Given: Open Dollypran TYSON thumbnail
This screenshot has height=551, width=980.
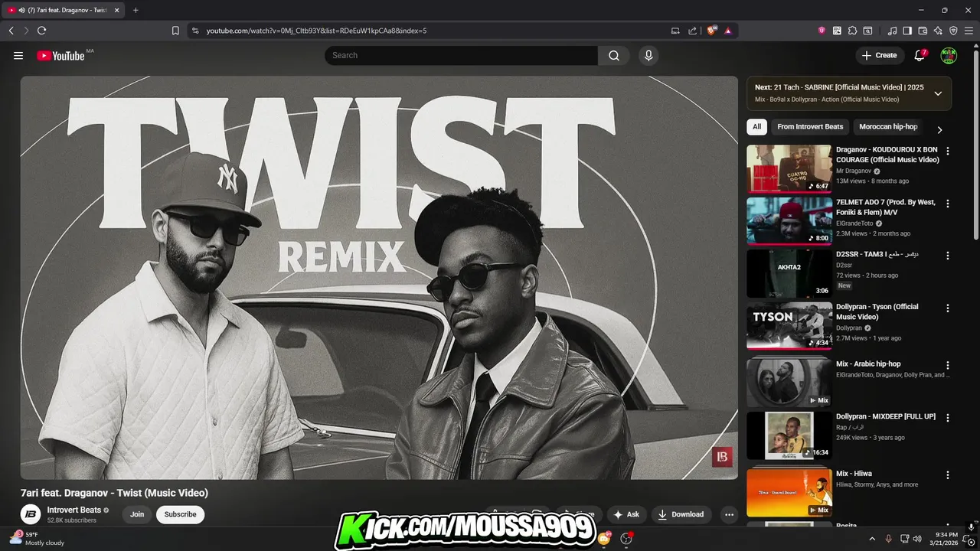Looking at the screenshot, I should 789,326.
